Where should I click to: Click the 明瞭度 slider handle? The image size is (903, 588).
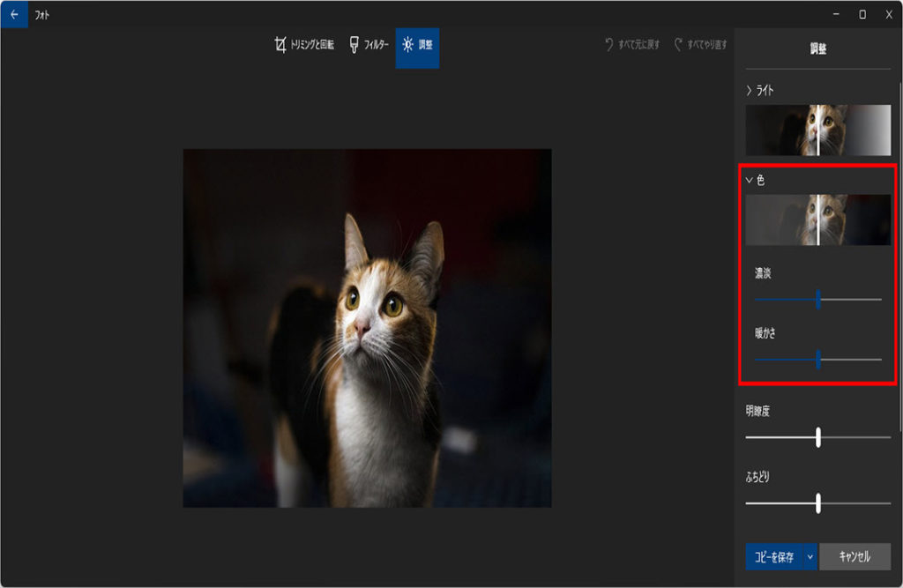[x=818, y=437]
